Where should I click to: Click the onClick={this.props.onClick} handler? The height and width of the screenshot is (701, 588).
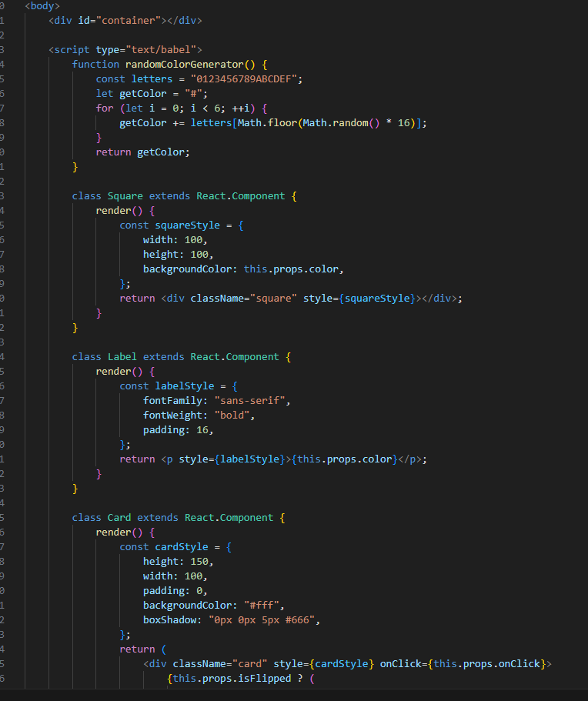[x=463, y=664]
